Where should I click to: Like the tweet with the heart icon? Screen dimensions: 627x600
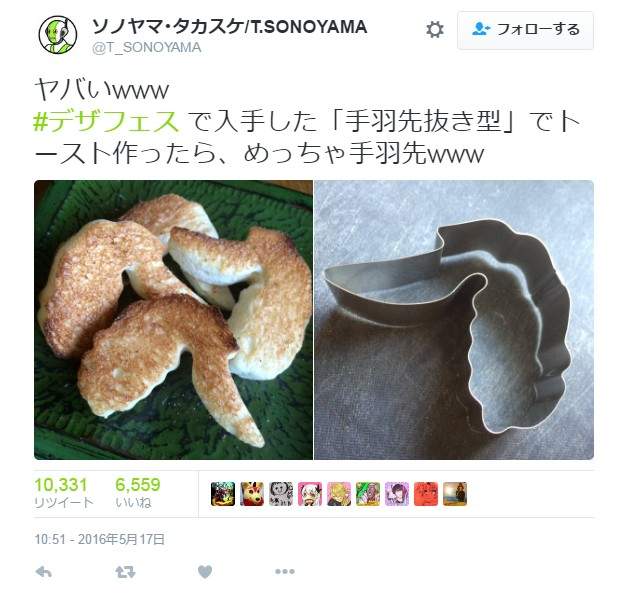(x=205, y=572)
